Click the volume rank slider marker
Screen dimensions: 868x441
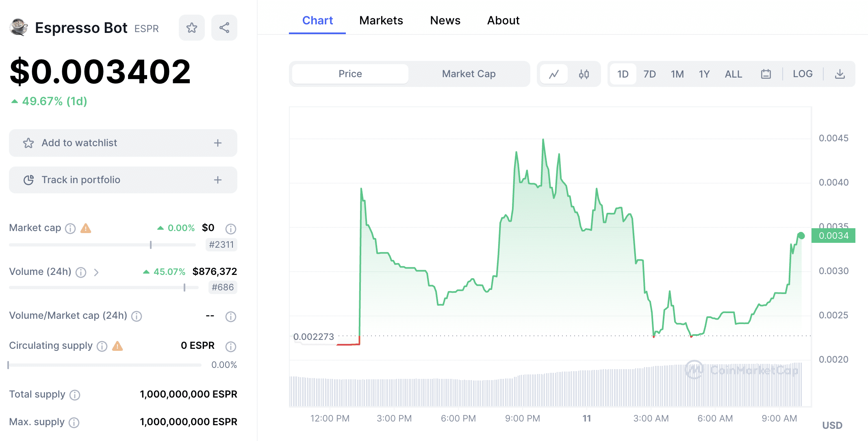[184, 288]
